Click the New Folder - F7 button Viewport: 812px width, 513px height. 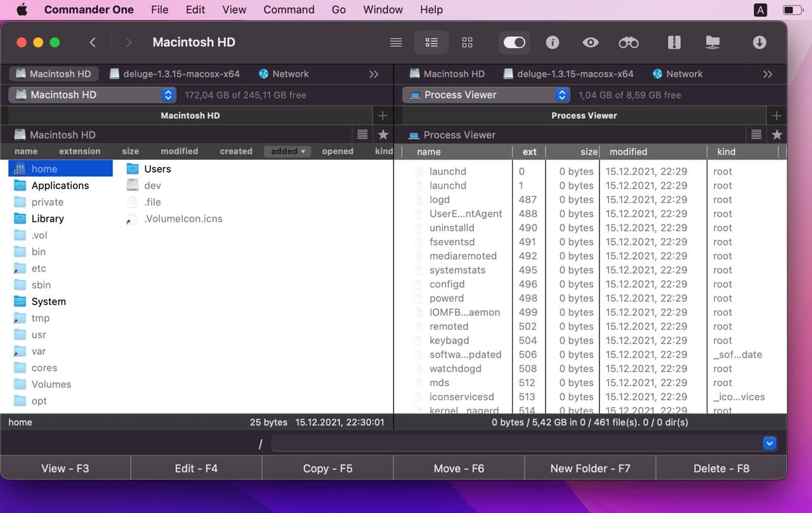click(x=590, y=469)
